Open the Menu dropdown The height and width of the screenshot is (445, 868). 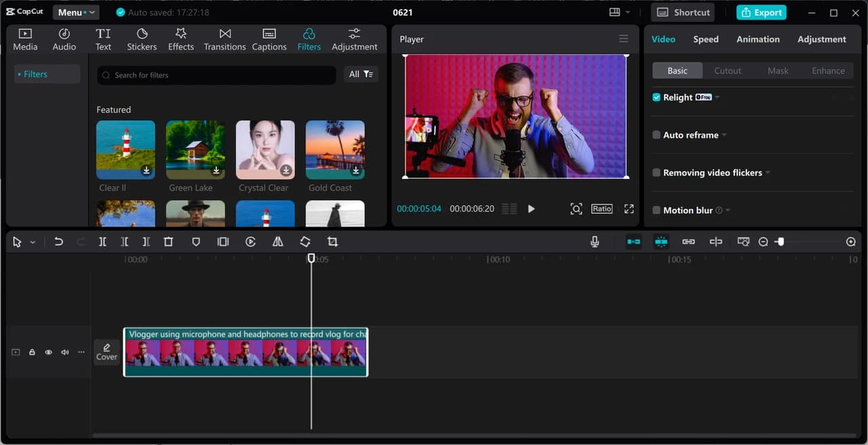(76, 12)
